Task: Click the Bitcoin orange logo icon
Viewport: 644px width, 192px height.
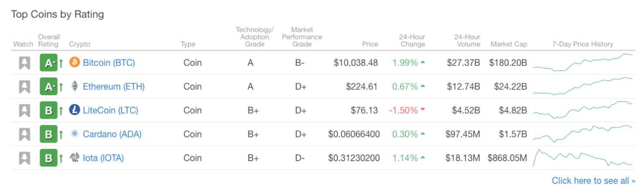Action: pos(75,63)
